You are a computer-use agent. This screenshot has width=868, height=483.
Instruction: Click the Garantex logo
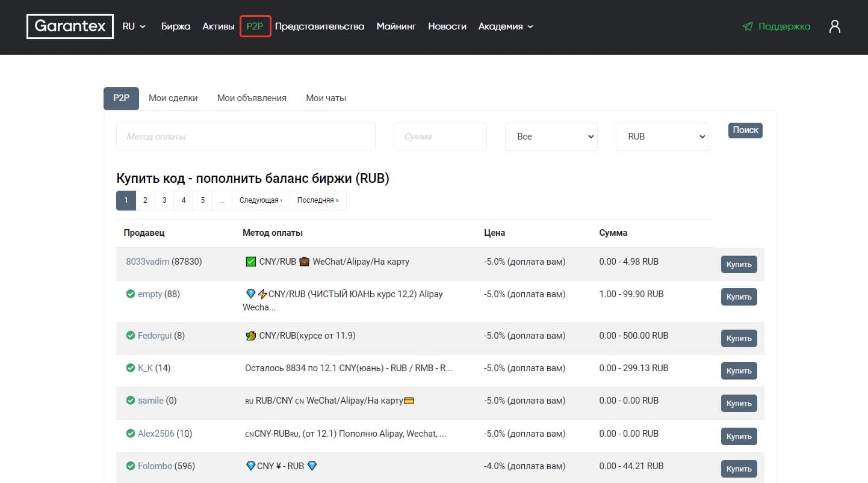(x=70, y=26)
